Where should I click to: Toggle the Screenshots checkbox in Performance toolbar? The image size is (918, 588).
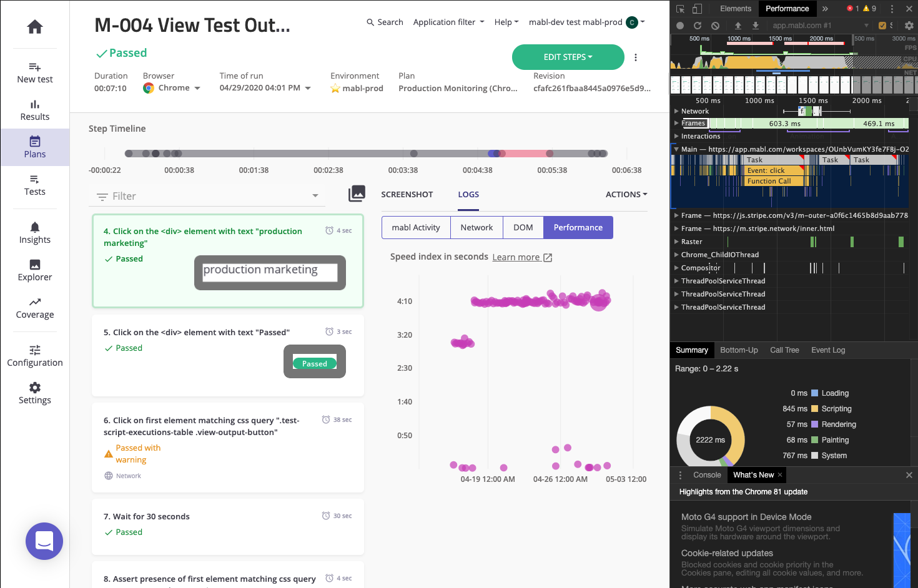coord(882,26)
